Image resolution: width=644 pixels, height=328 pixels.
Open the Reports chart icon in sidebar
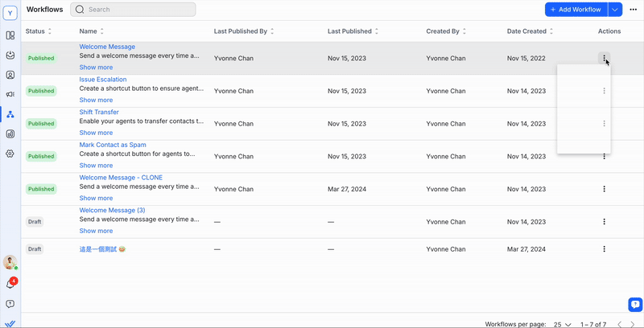10,133
